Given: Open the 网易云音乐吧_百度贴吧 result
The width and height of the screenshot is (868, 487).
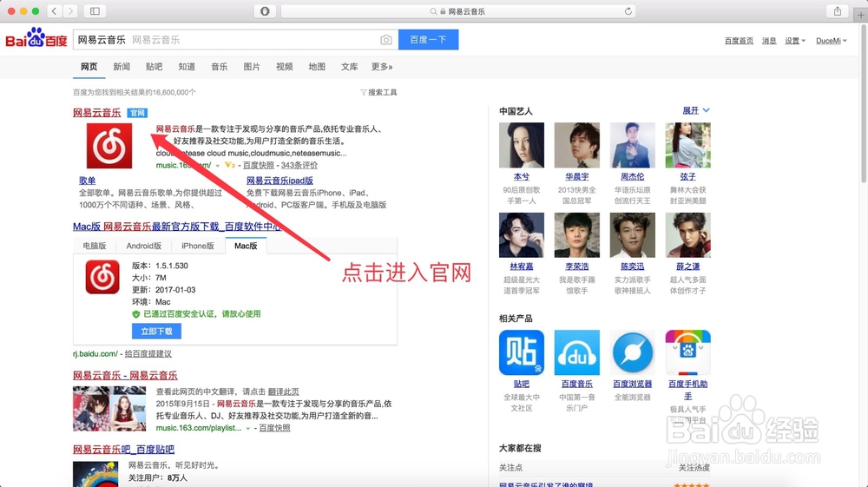Looking at the screenshot, I should point(123,450).
